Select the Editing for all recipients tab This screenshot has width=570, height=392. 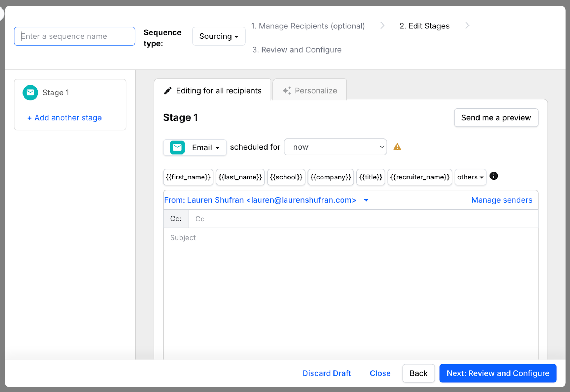[212, 90]
